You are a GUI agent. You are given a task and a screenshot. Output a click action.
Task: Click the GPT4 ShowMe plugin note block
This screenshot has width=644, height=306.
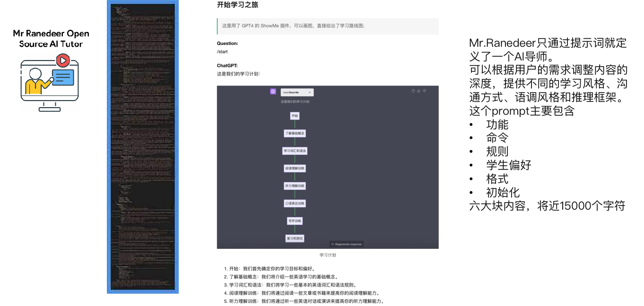[328, 26]
